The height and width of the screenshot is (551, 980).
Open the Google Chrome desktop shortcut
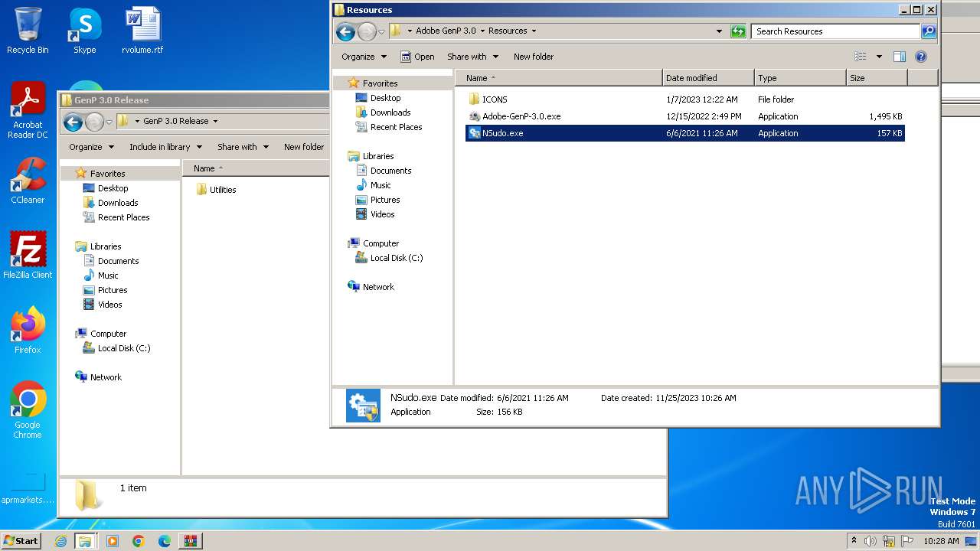click(x=28, y=410)
